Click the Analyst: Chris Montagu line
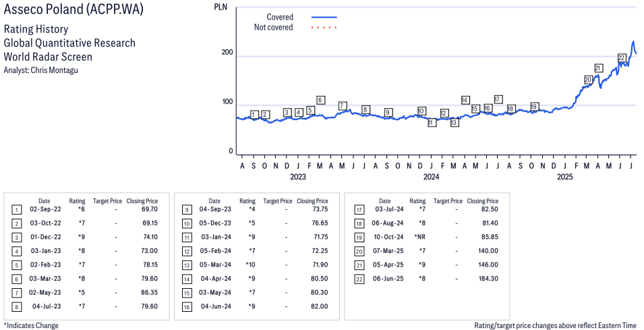Image resolution: width=644 pixels, height=330 pixels. (x=40, y=70)
